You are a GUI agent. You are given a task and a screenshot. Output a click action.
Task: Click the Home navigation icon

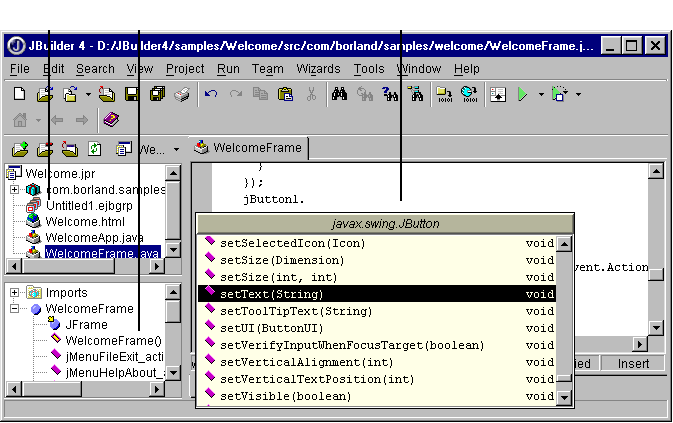tap(20, 120)
